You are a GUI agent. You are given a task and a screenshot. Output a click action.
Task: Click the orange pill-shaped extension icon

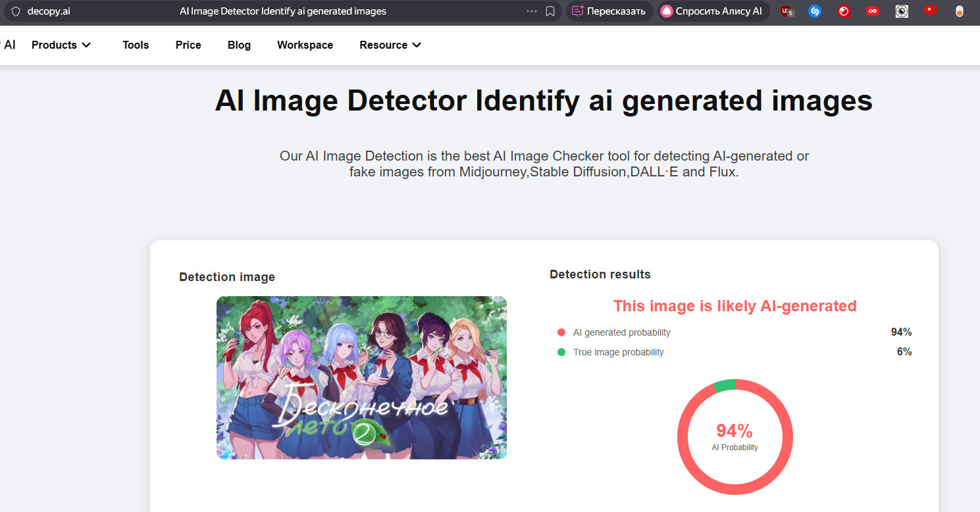pos(960,11)
